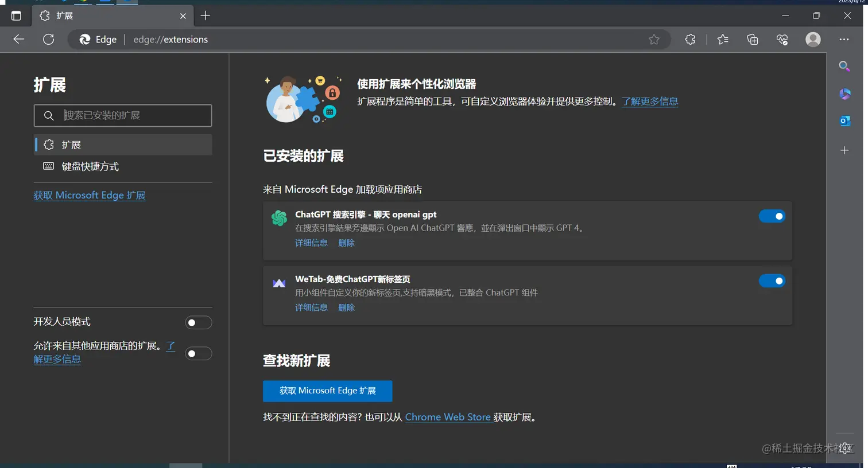The height and width of the screenshot is (468, 868).
Task: Open the Outlook sidebar icon
Action: [844, 121]
